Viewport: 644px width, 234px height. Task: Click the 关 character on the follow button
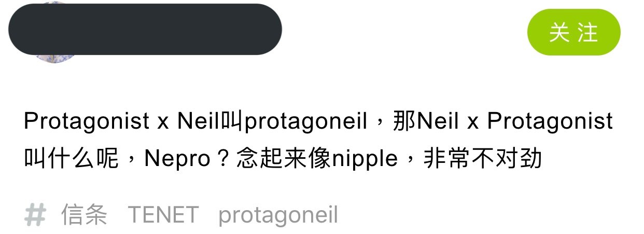click(559, 32)
